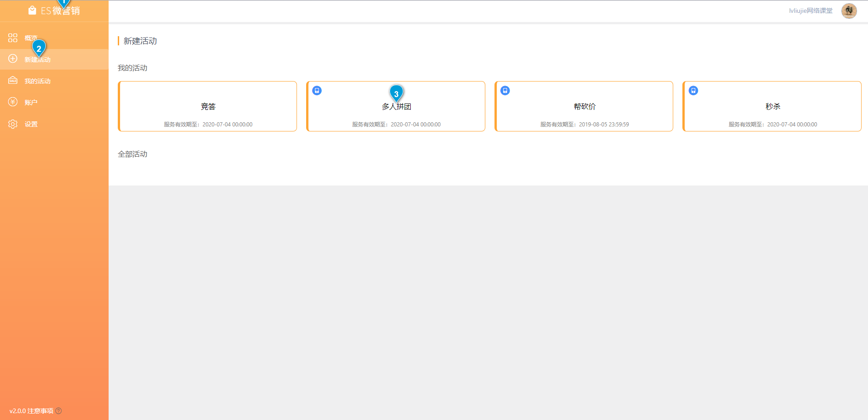Open the 账户 sidebar menu item
Viewport: 868px width, 420px height.
click(x=31, y=103)
